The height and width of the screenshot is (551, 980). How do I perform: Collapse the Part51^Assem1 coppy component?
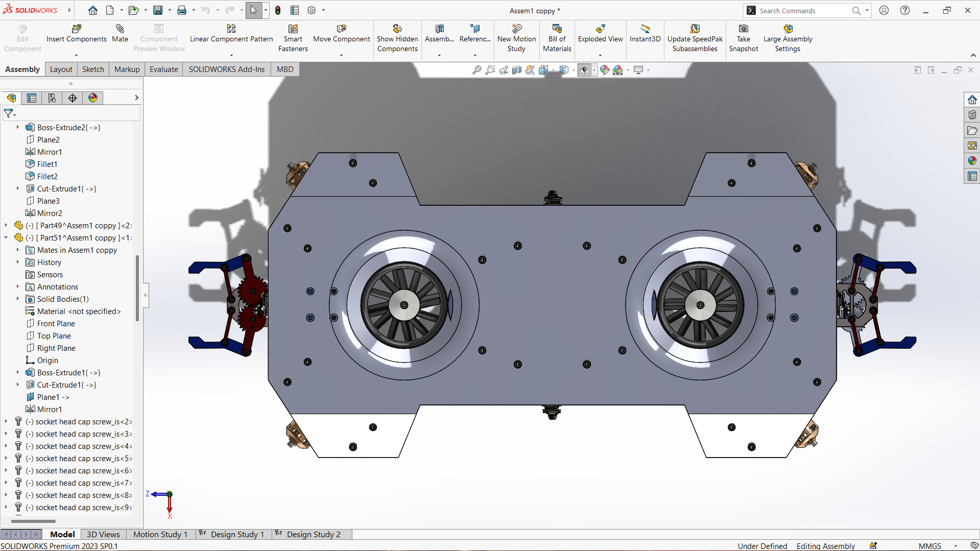coord(6,237)
